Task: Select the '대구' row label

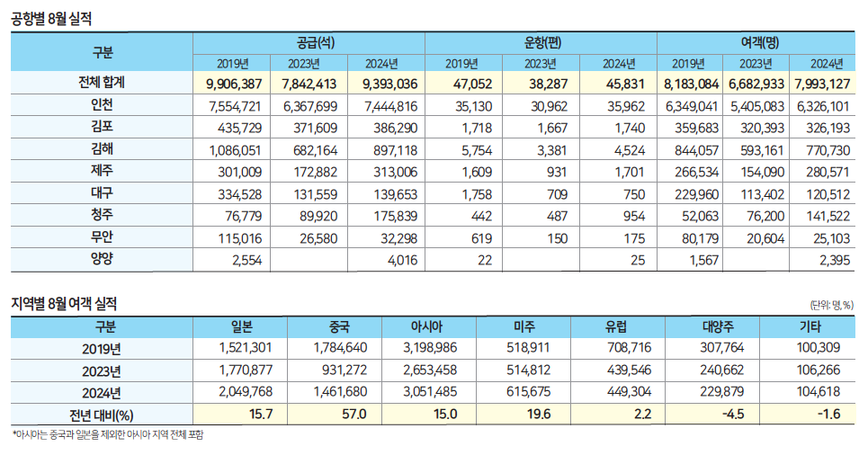Action: tap(102, 192)
